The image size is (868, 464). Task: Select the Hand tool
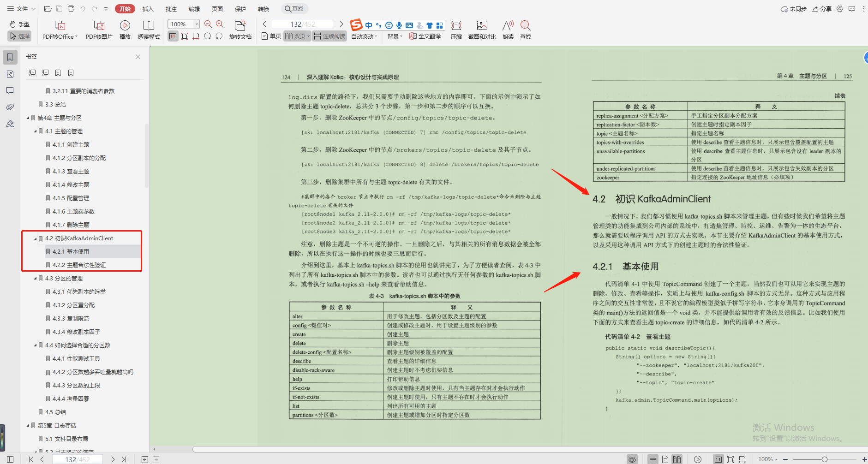19,24
